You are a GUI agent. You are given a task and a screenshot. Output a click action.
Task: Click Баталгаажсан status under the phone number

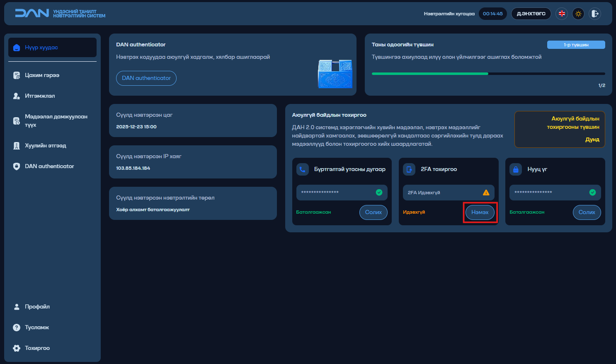pos(314,212)
